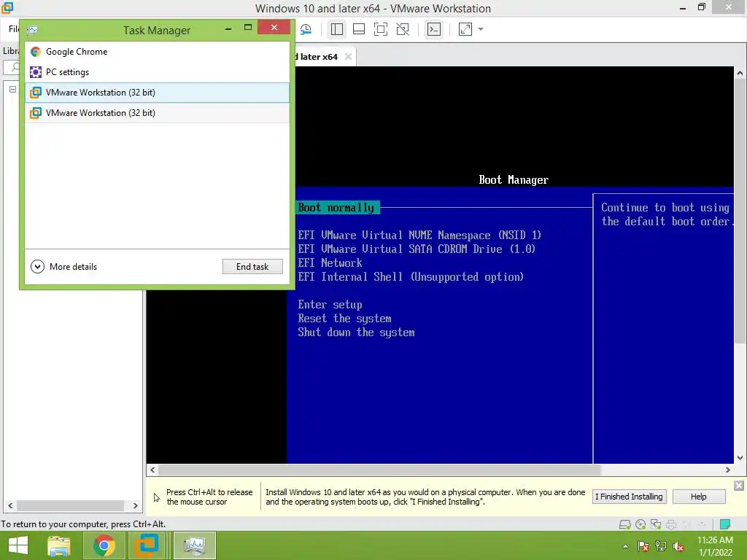Screen dimensions: 747x560
Task: Open File Explorer from the taskbar
Action: tap(59, 545)
